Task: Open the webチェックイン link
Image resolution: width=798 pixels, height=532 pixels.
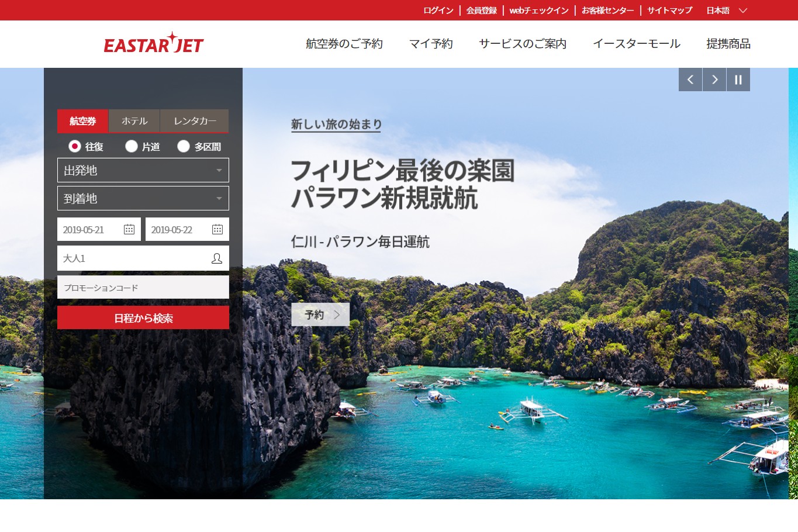Action: 539,11
